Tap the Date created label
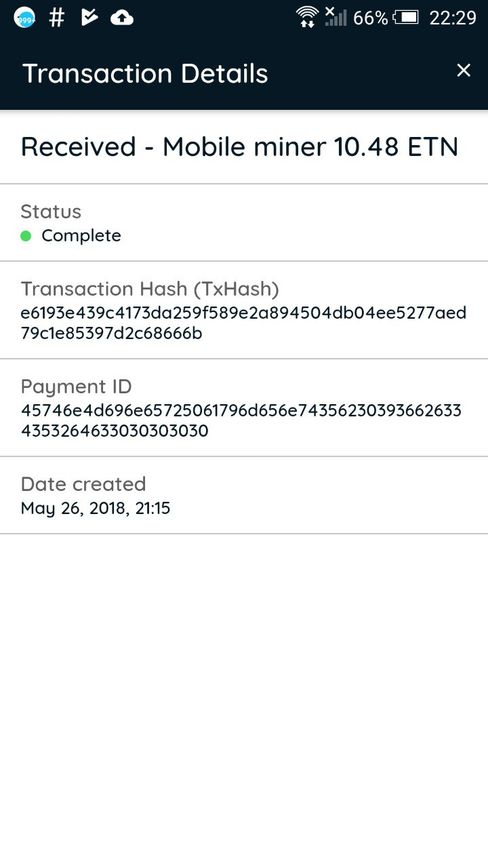 [x=83, y=484]
